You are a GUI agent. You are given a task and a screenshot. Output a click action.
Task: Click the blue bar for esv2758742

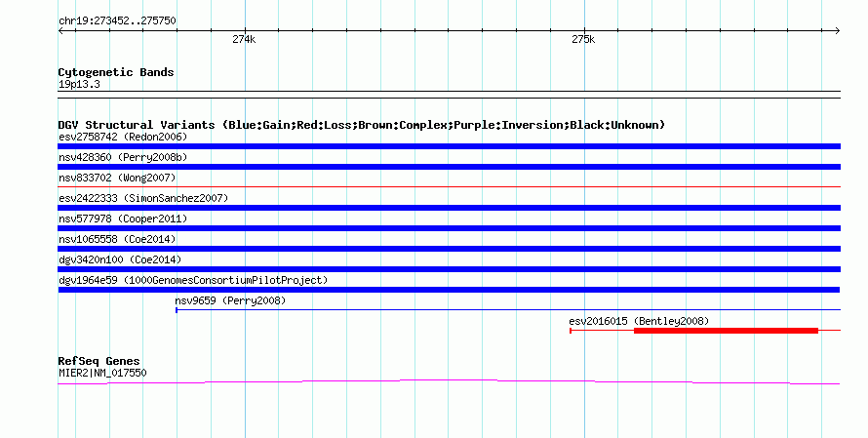(x=449, y=146)
